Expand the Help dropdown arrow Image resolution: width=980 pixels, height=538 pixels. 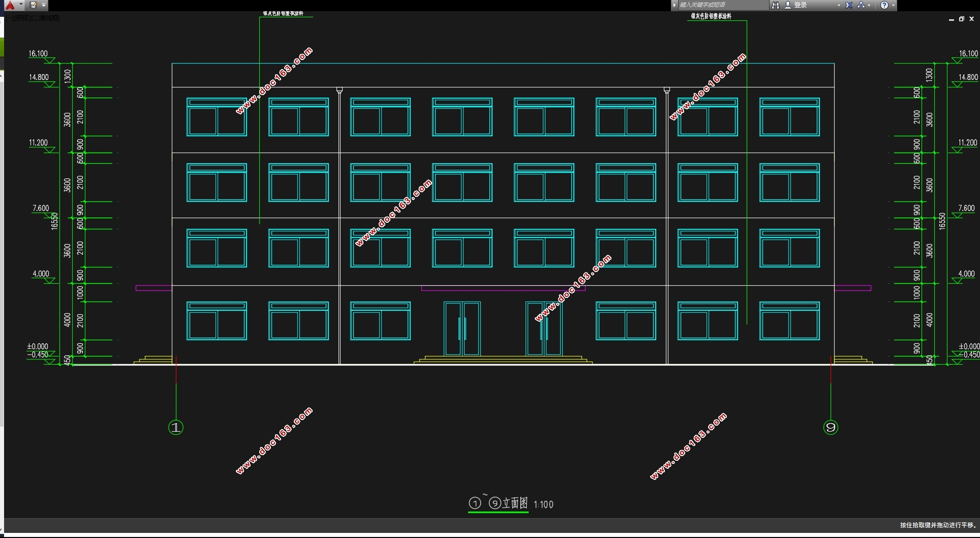click(x=893, y=5)
